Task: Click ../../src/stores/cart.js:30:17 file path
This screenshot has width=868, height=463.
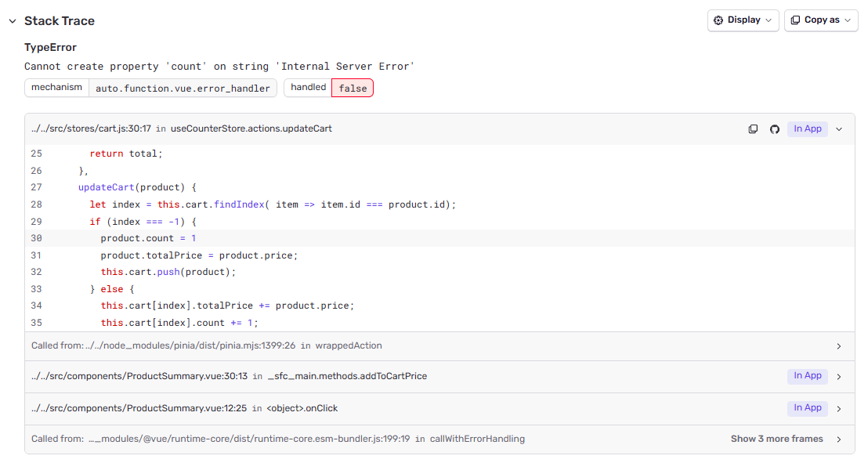Action: click(x=92, y=128)
